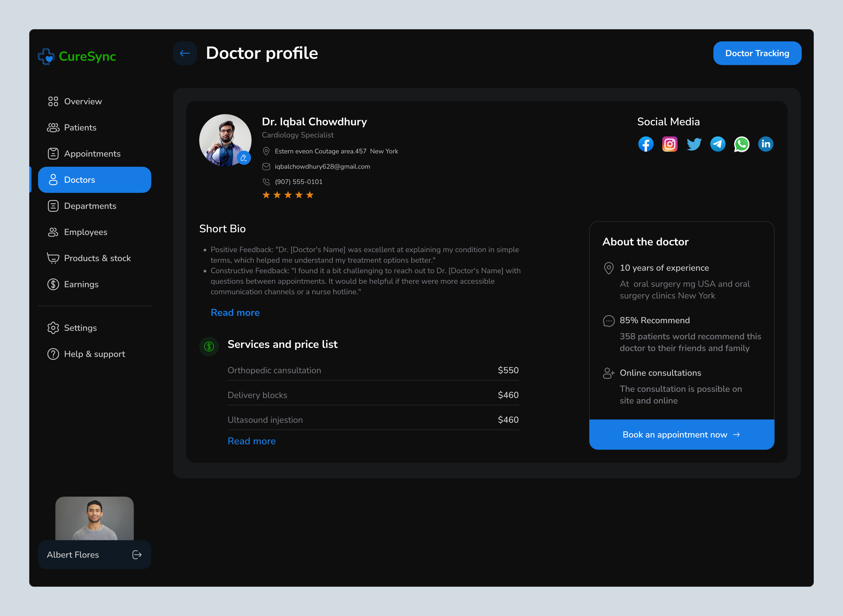Click the edit pencil on the doctor's photo

coord(244,158)
